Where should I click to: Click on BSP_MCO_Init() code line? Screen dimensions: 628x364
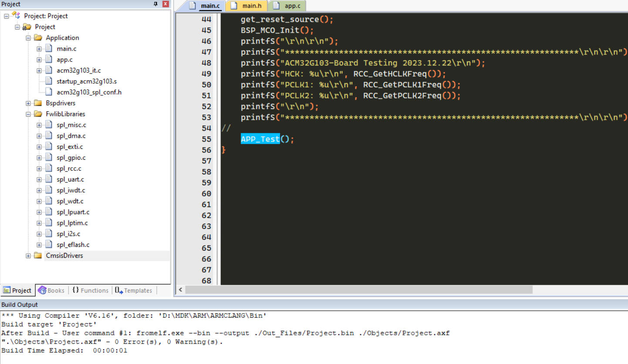pos(277,30)
